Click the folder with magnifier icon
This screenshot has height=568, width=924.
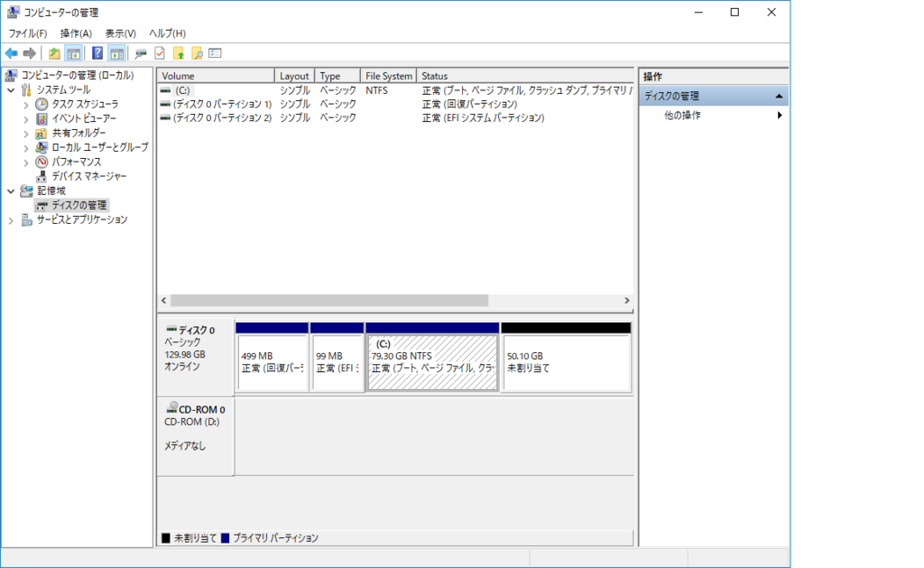tap(197, 53)
